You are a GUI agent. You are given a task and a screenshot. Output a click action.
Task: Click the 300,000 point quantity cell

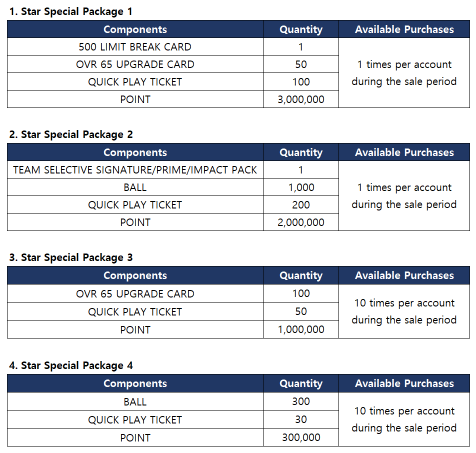301,437
